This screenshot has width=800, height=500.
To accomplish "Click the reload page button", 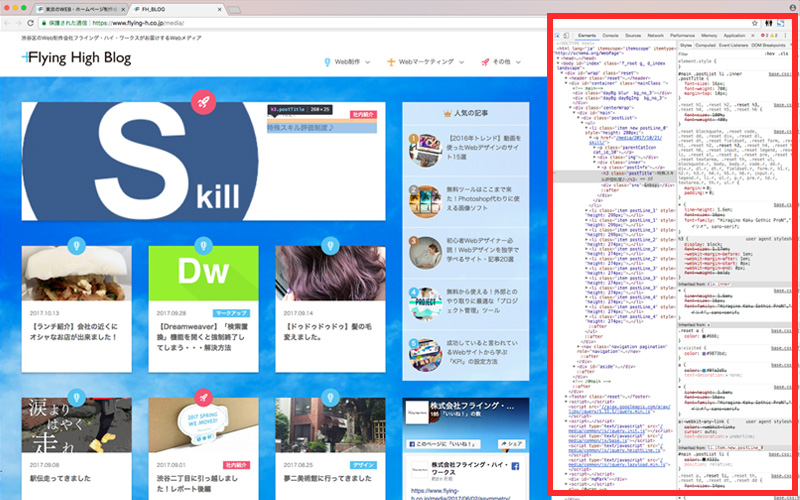I will (31, 23).
